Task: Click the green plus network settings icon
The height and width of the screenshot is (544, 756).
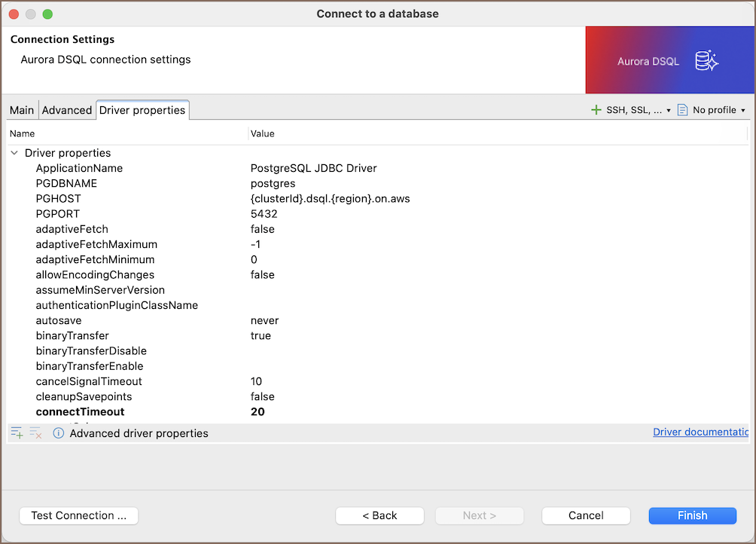Action: pos(596,110)
